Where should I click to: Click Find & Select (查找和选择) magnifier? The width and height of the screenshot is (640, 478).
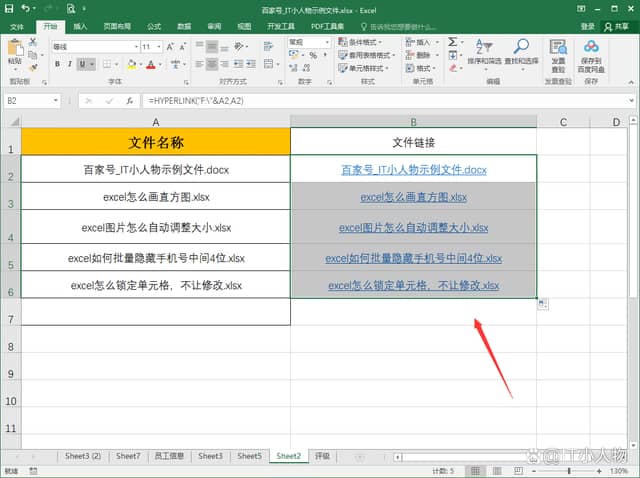tap(522, 52)
